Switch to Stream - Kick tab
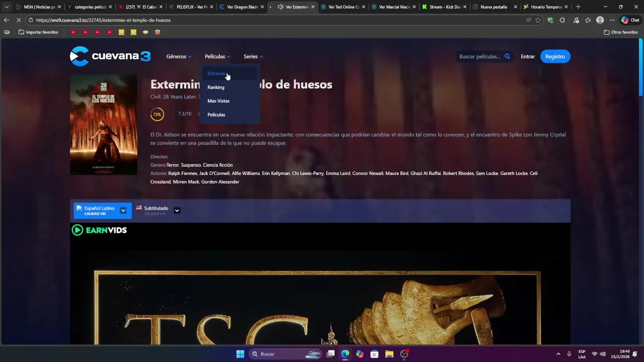 (x=444, y=7)
